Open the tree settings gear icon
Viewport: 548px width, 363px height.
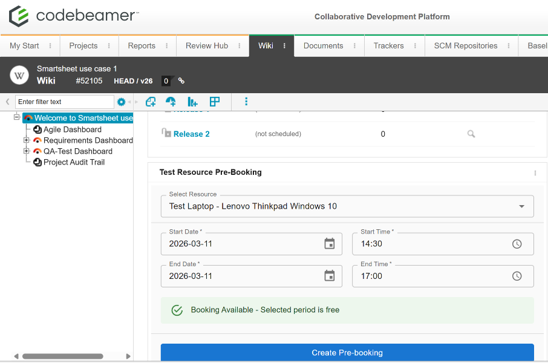(x=121, y=102)
